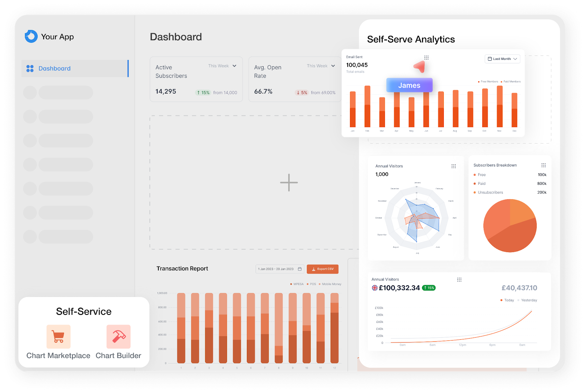Click the 15% increase badge on Active Subscribers
The height and width of the screenshot is (392, 585).
(203, 93)
